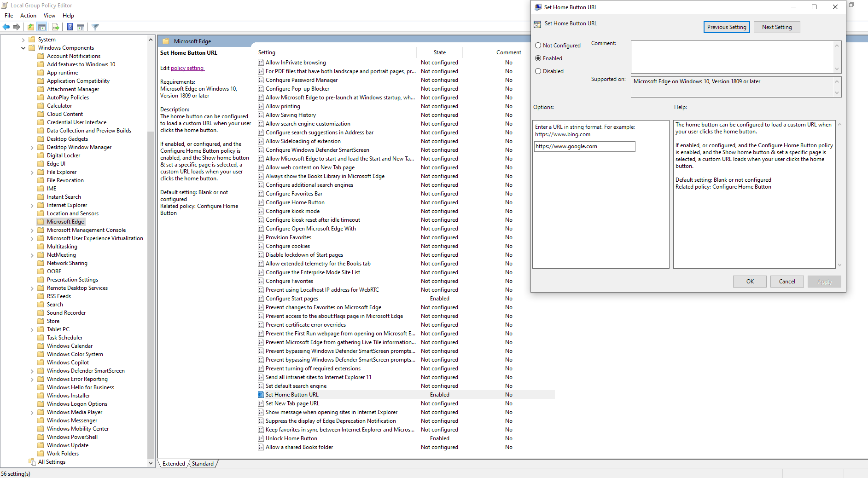Click the icon beside Allow InPrivate browsing
The image size is (868, 478).
pos(261,63)
